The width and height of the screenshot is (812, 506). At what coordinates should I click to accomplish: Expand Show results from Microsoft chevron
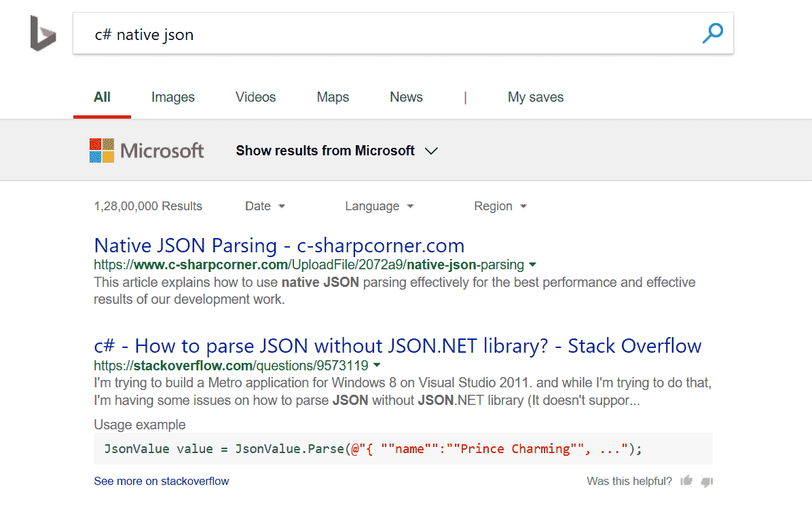click(431, 151)
